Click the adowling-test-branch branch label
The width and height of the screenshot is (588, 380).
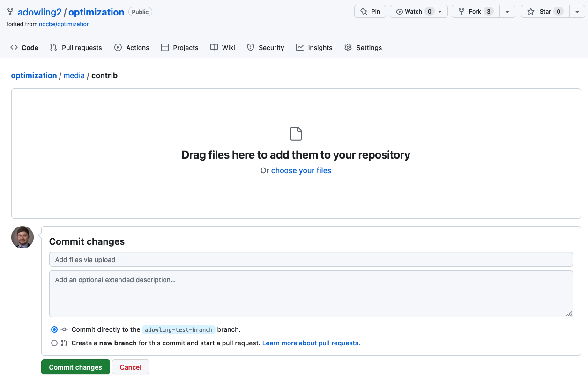(x=179, y=329)
